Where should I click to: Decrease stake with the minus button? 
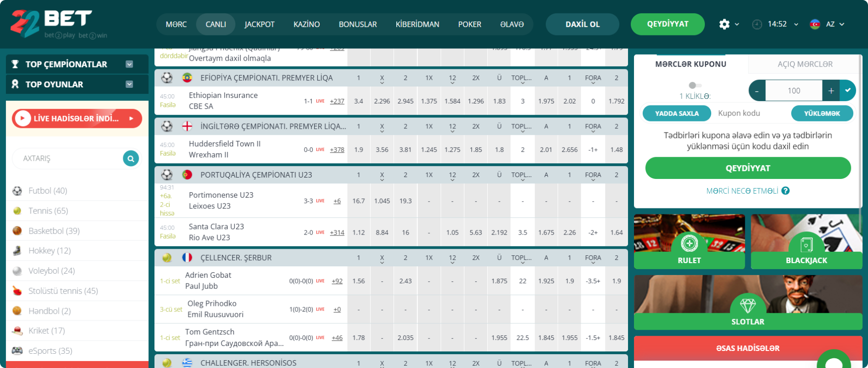tap(757, 90)
